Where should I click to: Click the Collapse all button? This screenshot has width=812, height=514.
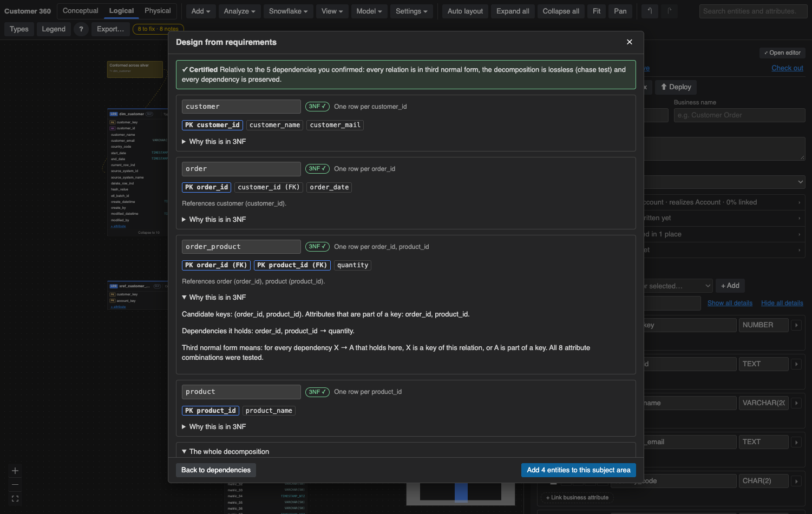pos(561,11)
